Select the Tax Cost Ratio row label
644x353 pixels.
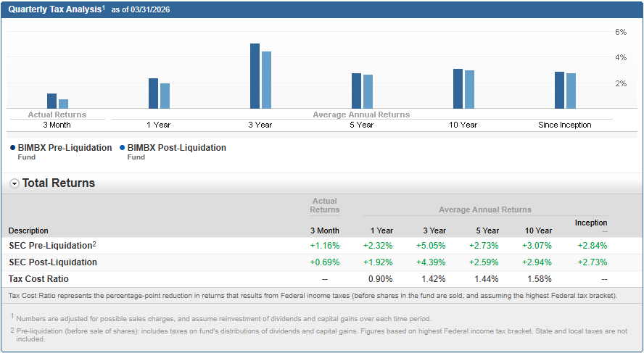38,278
